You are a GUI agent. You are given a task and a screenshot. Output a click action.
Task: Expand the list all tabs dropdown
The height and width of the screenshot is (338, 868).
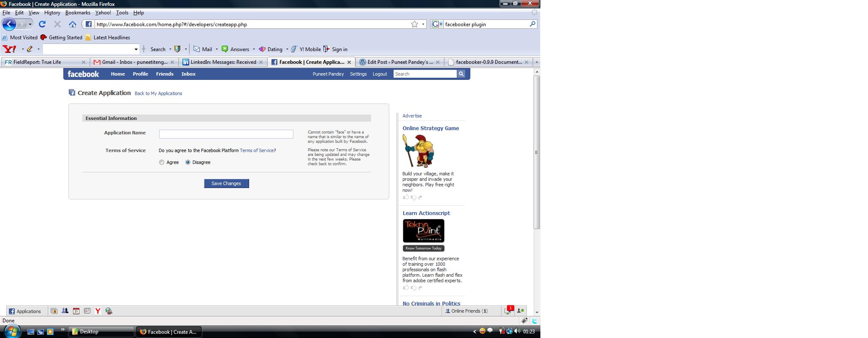537,62
